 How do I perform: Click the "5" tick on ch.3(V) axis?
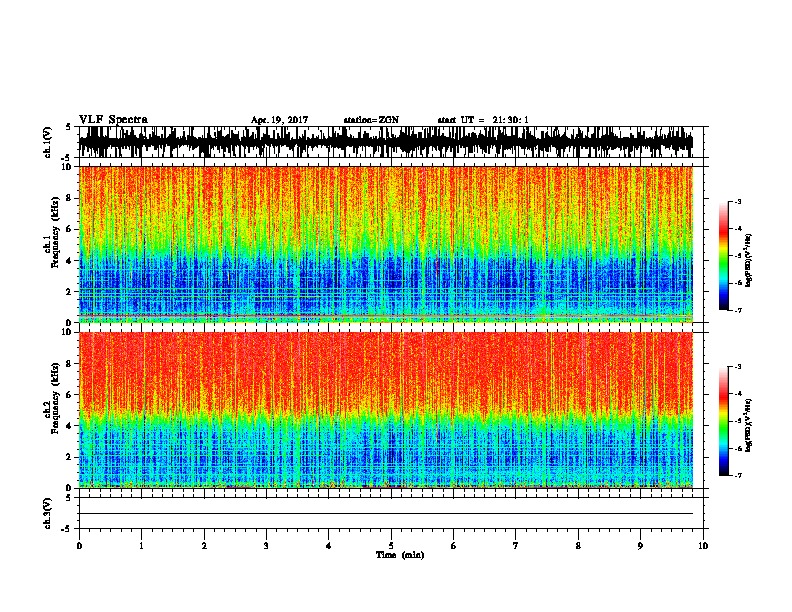(x=68, y=498)
